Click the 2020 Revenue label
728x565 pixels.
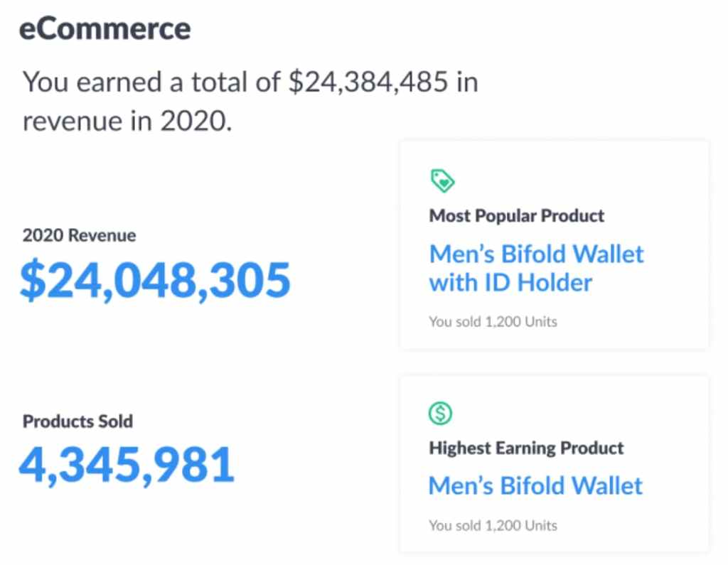79,235
